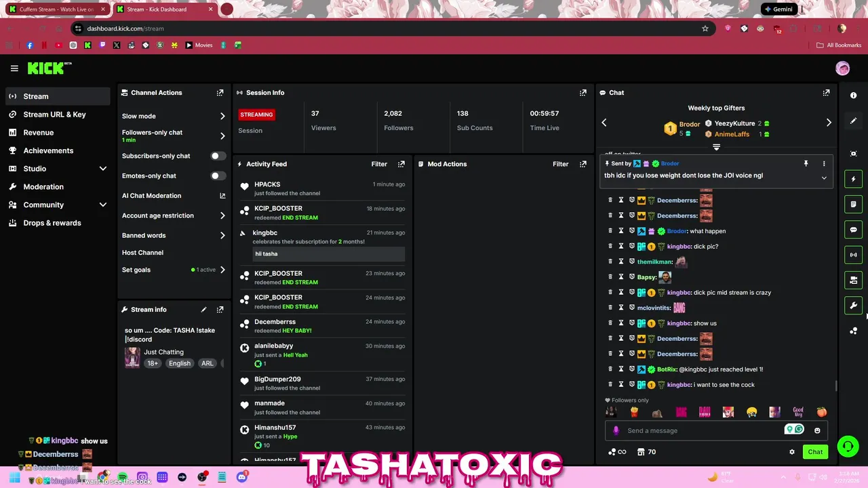Click the info icon in right sidebar
Image resolution: width=868 pixels, height=488 pixels.
(854, 96)
